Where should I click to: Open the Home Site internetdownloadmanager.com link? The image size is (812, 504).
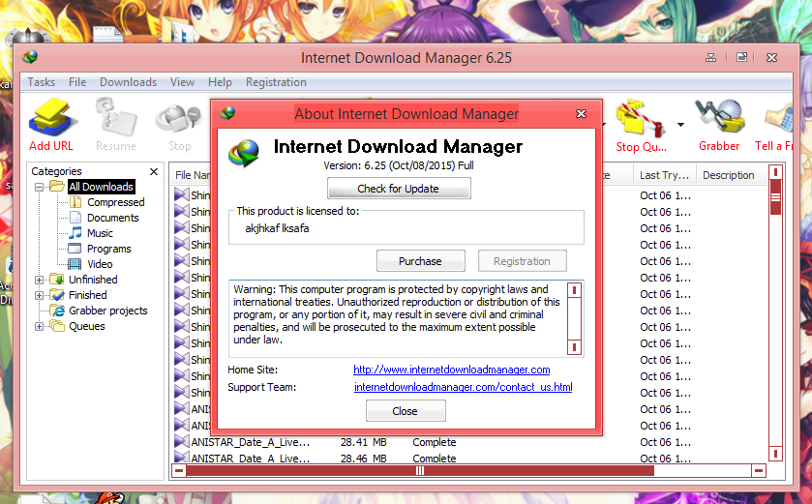click(x=452, y=370)
